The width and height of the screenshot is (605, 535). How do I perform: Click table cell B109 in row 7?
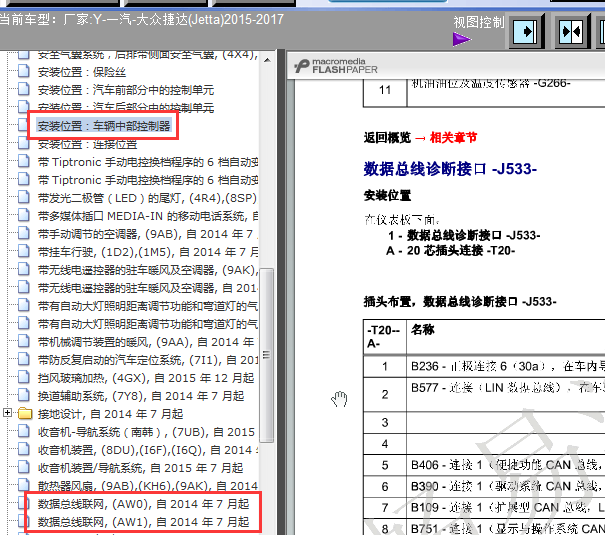[507, 508]
